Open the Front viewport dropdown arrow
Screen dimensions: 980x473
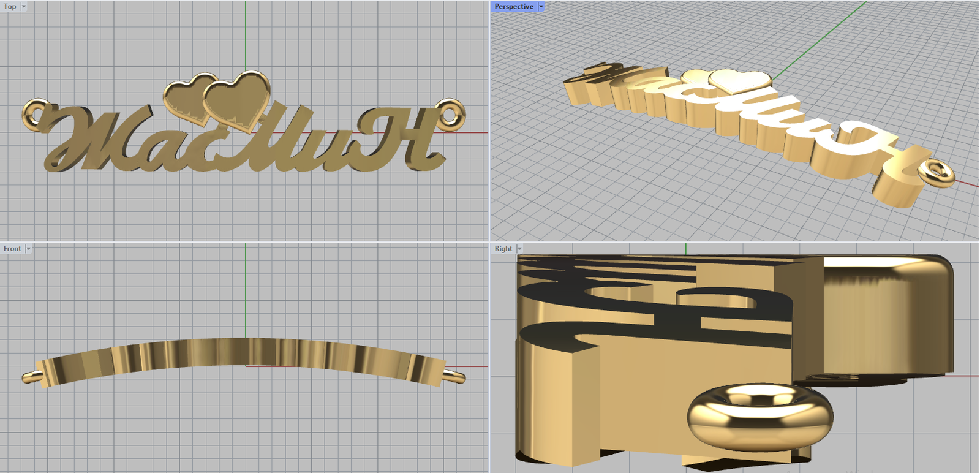point(28,249)
